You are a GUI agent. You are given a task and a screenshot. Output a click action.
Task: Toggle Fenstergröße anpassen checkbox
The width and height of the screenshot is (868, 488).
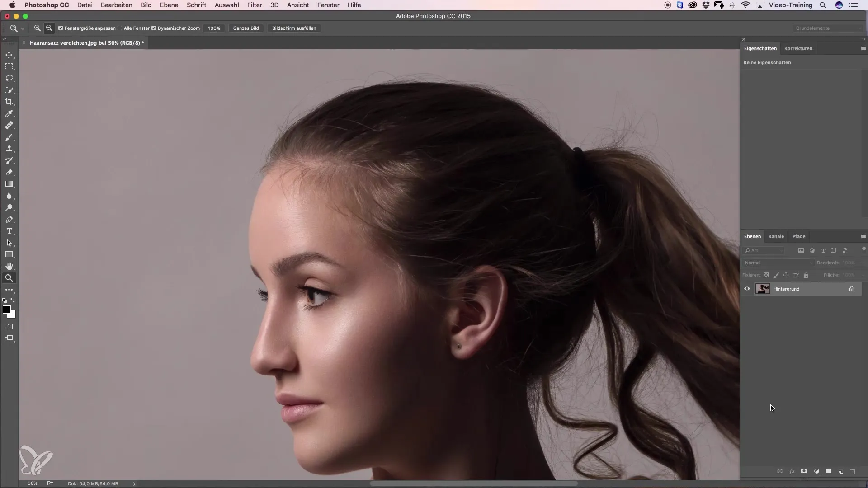pyautogui.click(x=61, y=28)
